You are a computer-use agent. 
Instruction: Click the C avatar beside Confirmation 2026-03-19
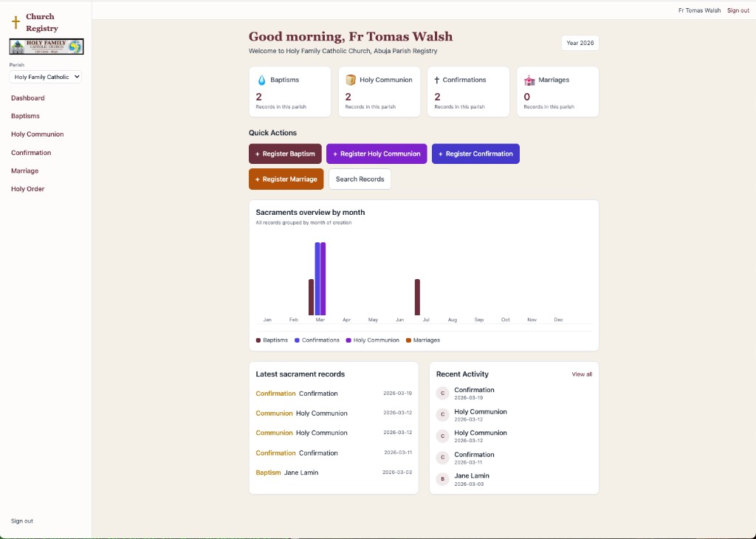442,393
